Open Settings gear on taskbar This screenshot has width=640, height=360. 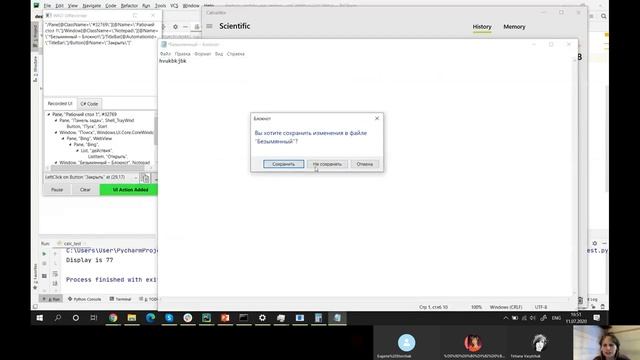pos(262,318)
